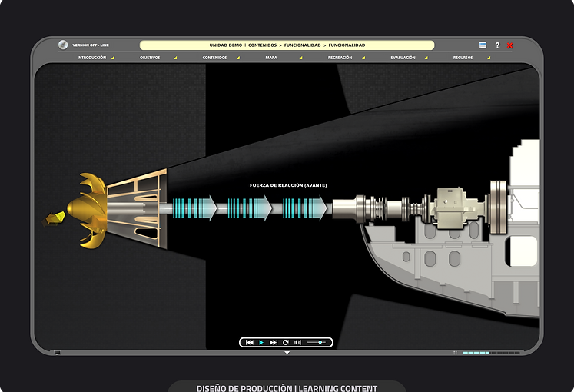574x392 pixels.
Task: Expand the yellow triangle next to Recursos
Action: point(489,58)
